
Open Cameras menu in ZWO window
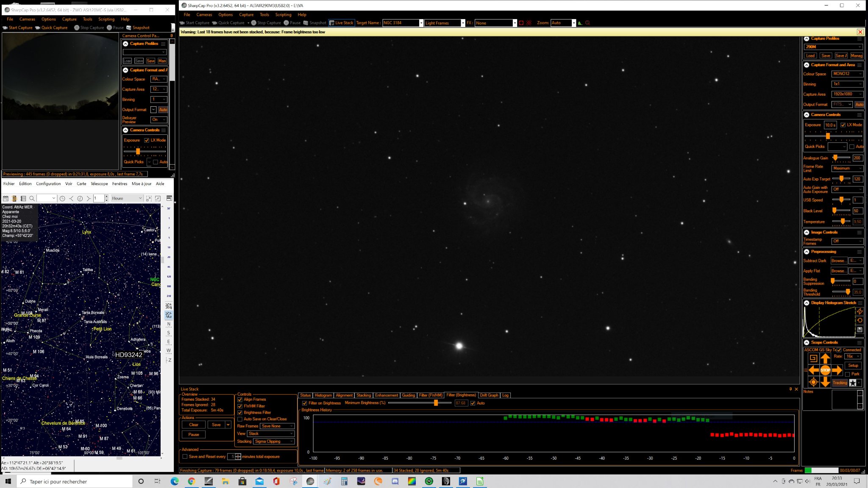(x=27, y=19)
